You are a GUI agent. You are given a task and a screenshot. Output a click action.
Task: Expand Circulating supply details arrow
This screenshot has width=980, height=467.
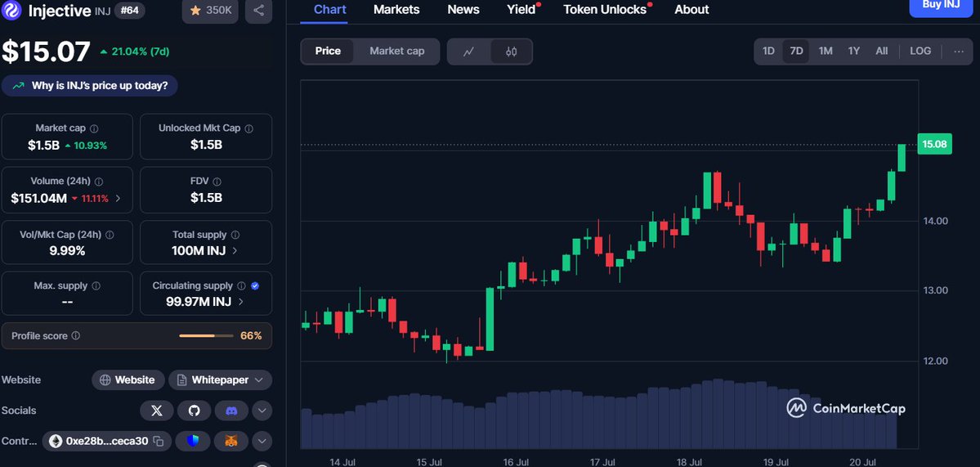[x=241, y=302]
